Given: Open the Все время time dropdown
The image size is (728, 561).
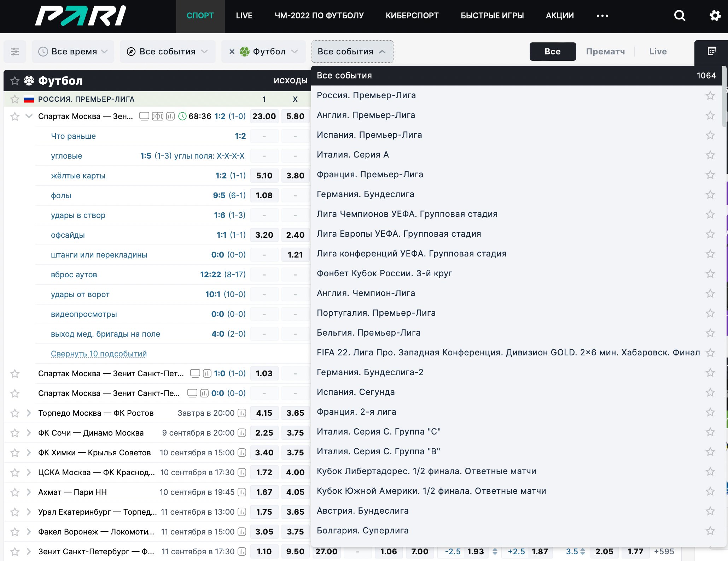Looking at the screenshot, I should (x=73, y=52).
